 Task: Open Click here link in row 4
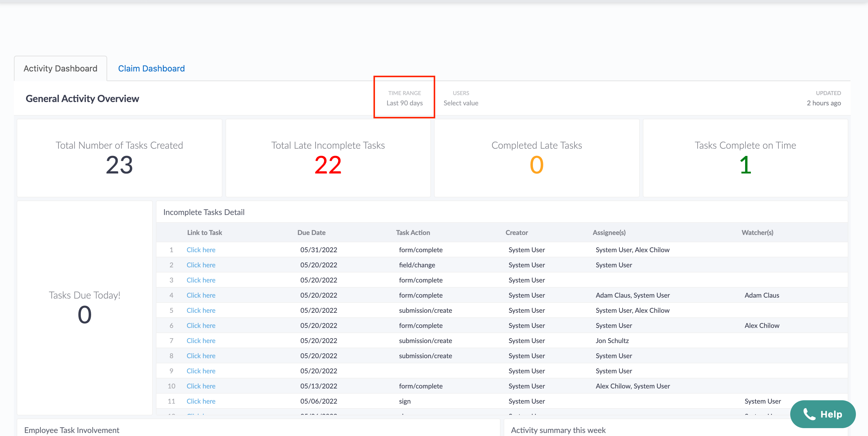pos(201,296)
